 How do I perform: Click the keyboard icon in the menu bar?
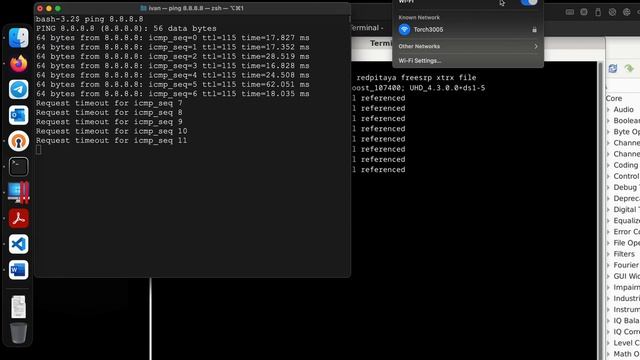[x=569, y=12]
